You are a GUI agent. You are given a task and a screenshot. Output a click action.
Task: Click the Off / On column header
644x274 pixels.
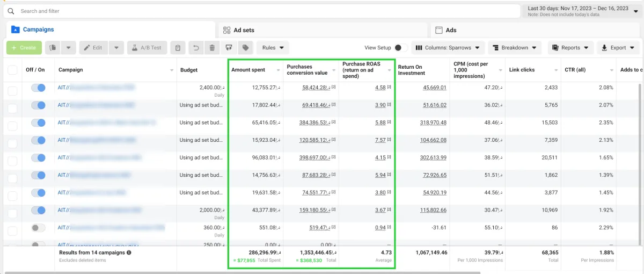click(35, 70)
